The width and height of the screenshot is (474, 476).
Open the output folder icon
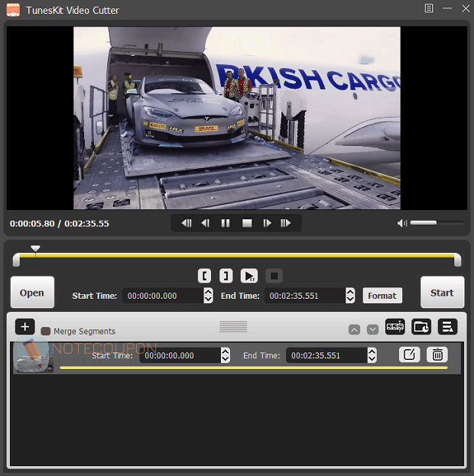(421, 327)
